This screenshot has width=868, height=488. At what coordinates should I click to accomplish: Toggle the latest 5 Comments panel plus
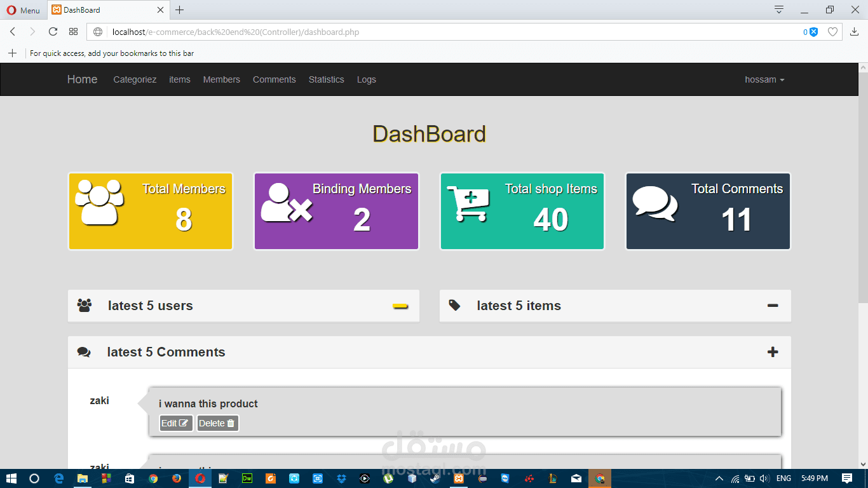773,352
